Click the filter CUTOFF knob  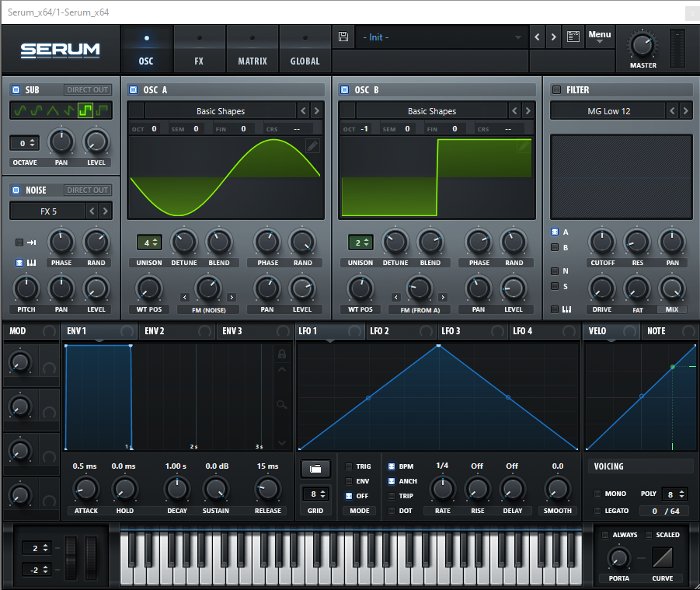(602, 242)
